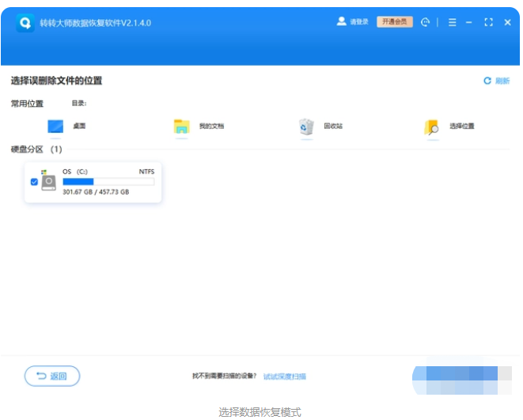Select the 回收站 recycle bin icon

(x=306, y=127)
